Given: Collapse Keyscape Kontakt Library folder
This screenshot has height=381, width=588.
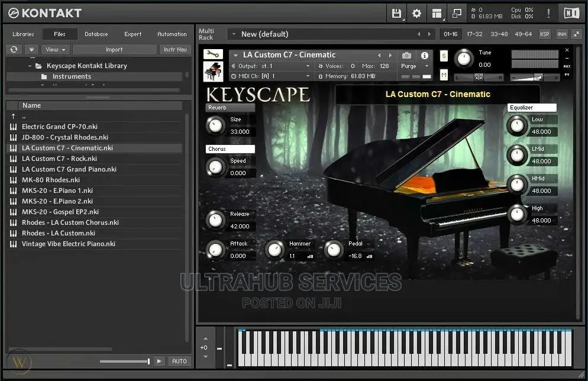Looking at the screenshot, I should [x=30, y=66].
